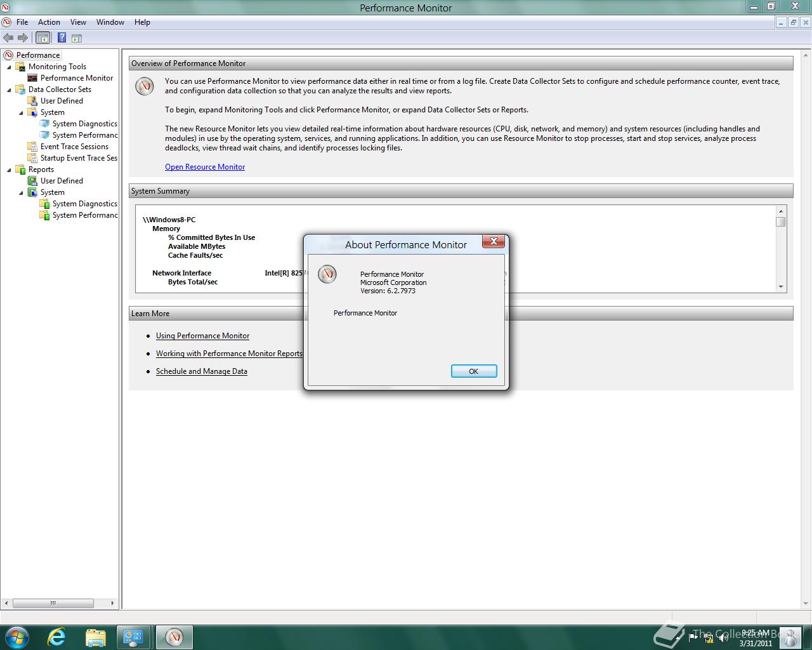812x650 pixels.
Task: Click 'Available MBytes' counter text
Action: coord(197,246)
